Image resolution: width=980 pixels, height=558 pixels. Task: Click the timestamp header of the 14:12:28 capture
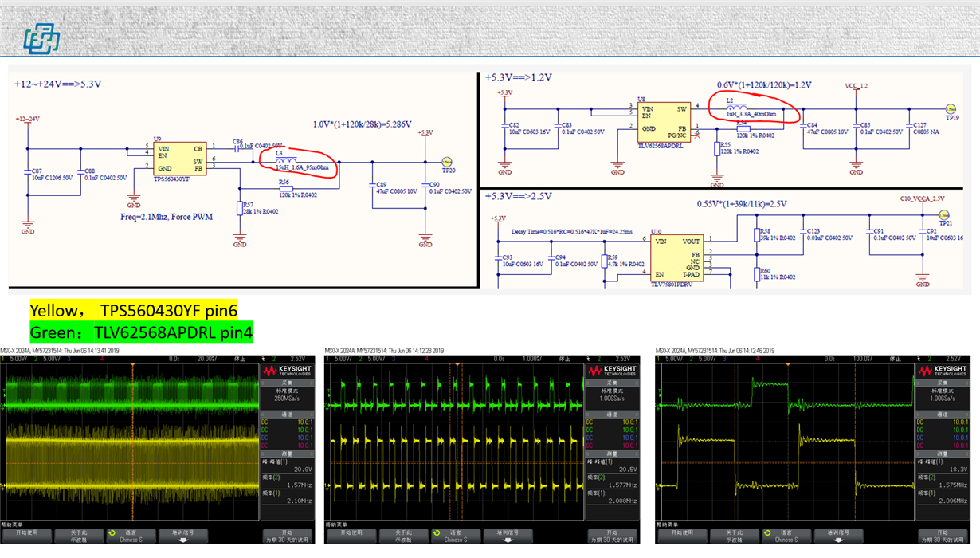click(385, 351)
